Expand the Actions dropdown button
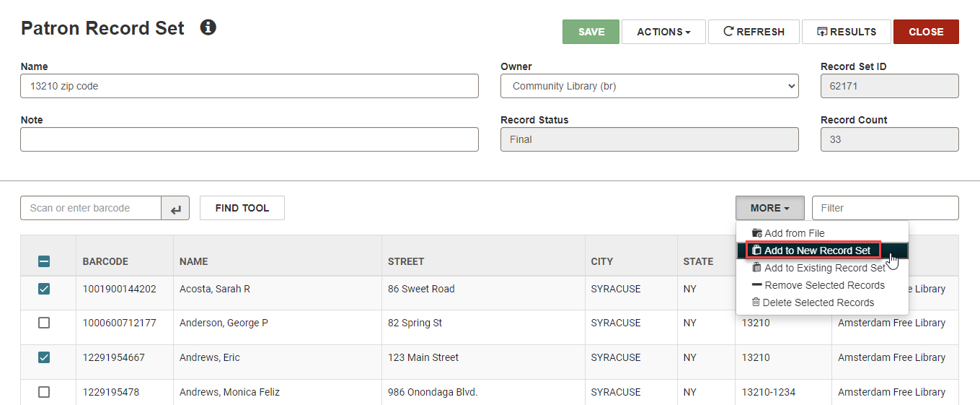Screen dimensions: 980x405 point(663,32)
